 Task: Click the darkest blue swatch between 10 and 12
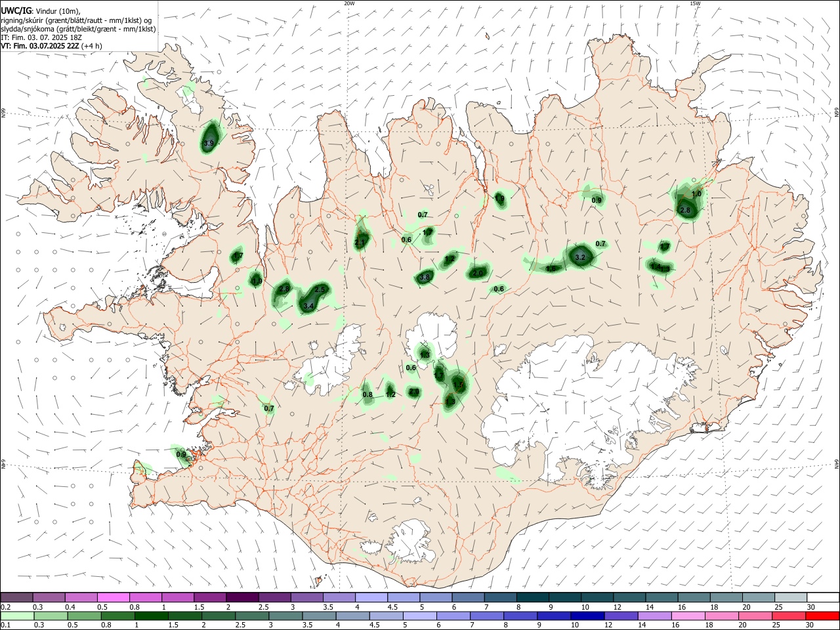(x=587, y=616)
